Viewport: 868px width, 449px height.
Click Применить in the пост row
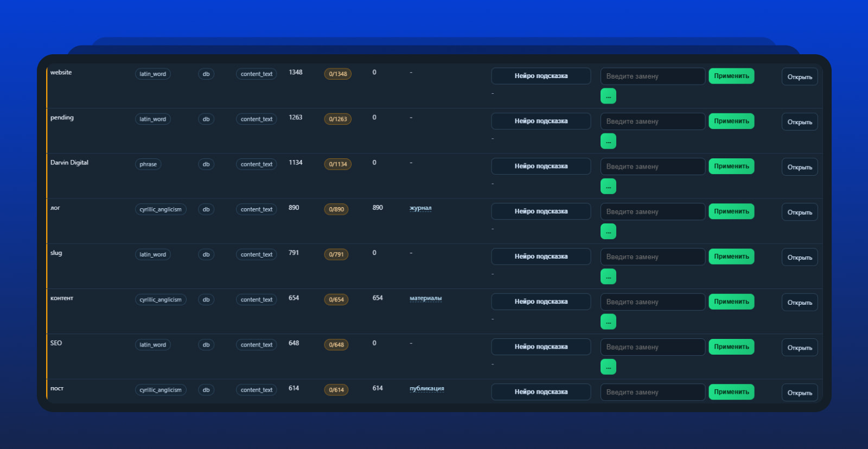coord(731,392)
